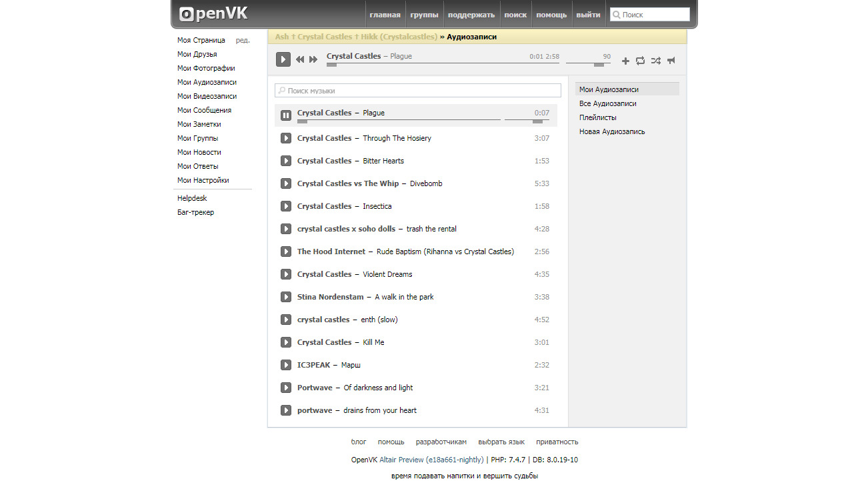Toggle repeat mode in the player

pos(640,61)
